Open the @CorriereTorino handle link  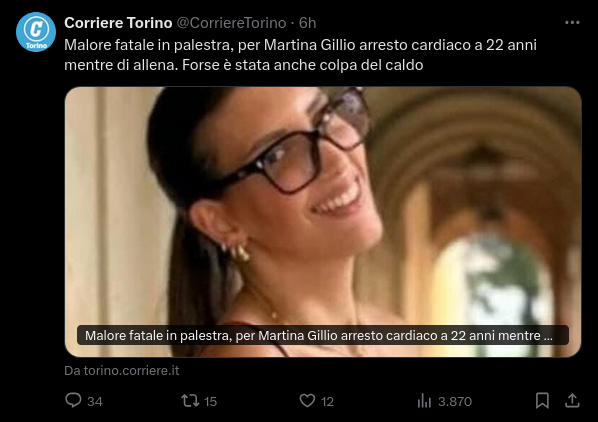(x=231, y=23)
